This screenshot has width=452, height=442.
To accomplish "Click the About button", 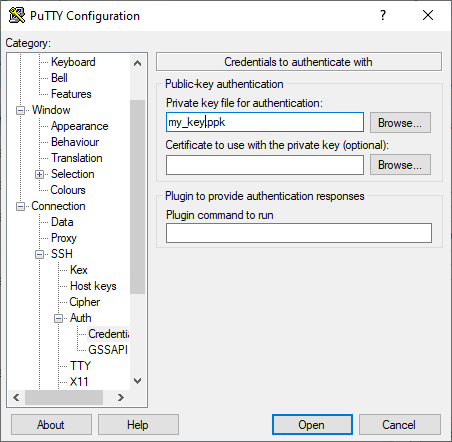I will tap(51, 425).
